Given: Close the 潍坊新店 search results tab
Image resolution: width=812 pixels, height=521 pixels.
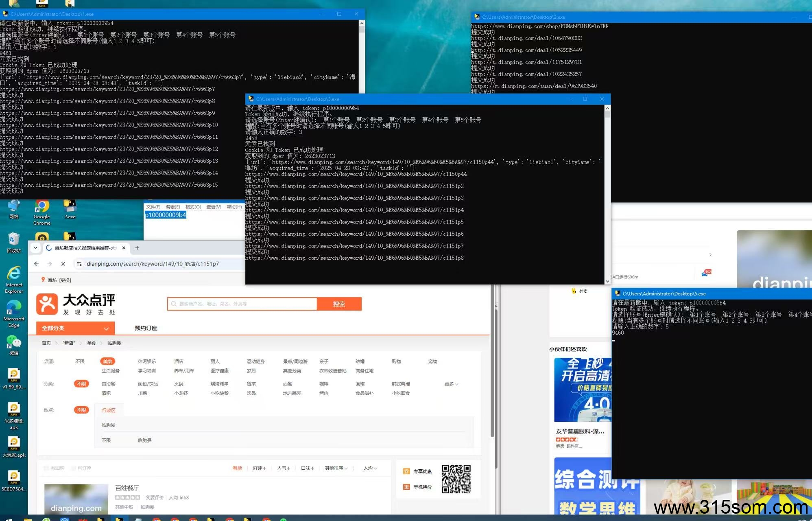Looking at the screenshot, I should point(124,247).
